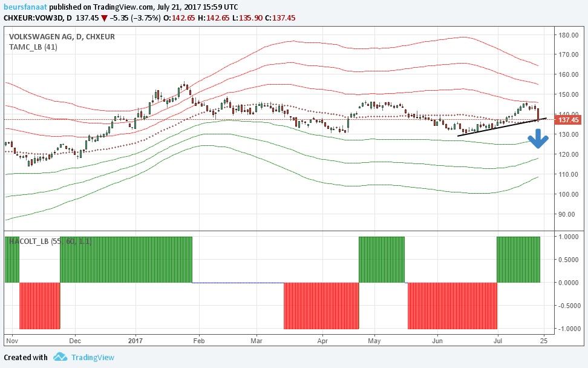Click the Created with caption text
The height and width of the screenshot is (368, 588).
pos(25,358)
